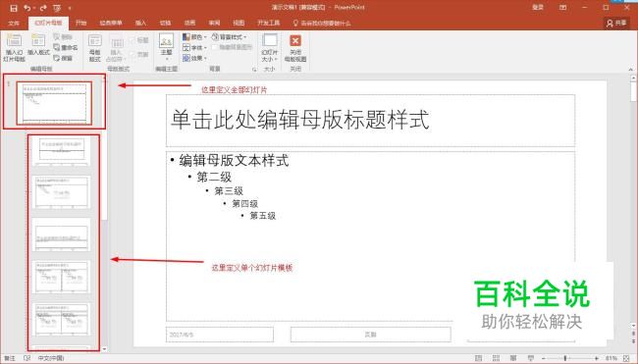Switch to the 切换 (Transitions) ribbon tab
Viewport: 638px width, 364px height.
(165, 24)
